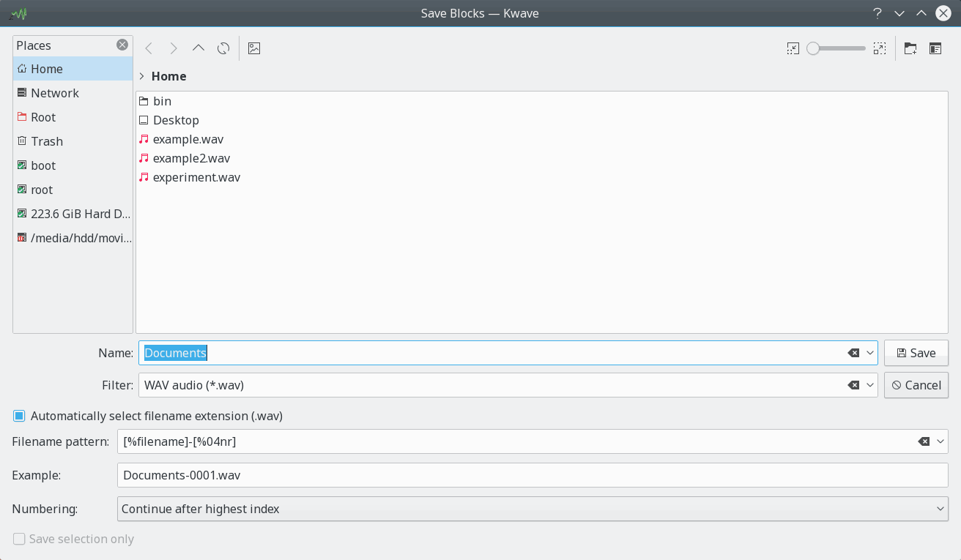This screenshot has width=961, height=560.
Task: Go back in folder history
Action: 149,48
